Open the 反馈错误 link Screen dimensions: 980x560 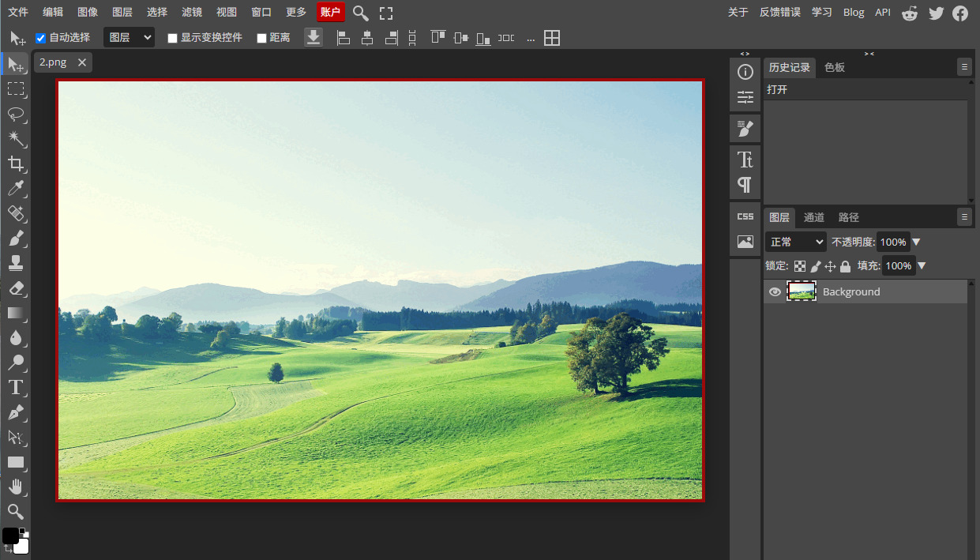tap(780, 13)
